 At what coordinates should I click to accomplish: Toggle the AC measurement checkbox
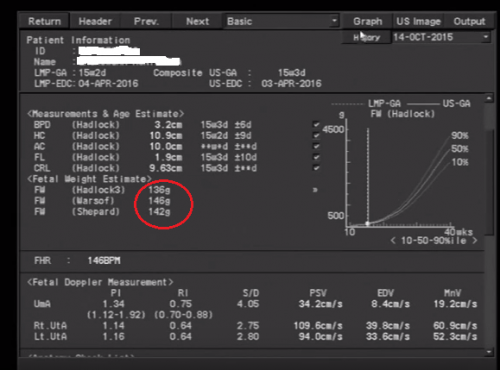316,146
